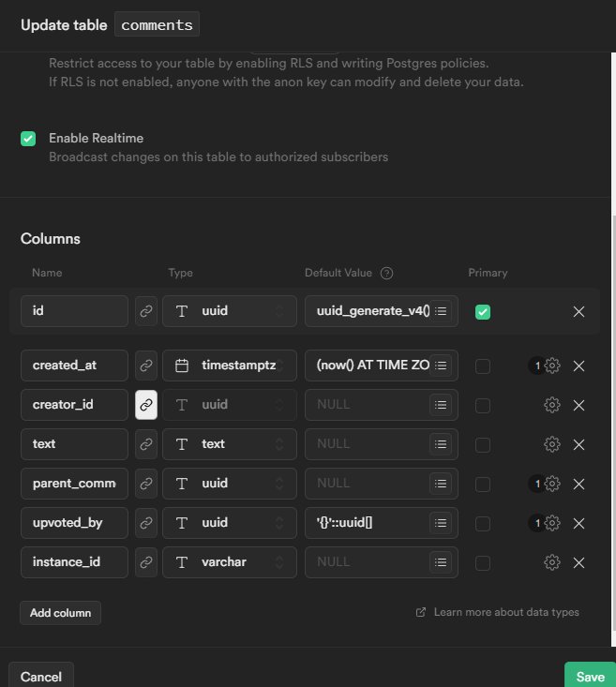The height and width of the screenshot is (687, 616).
Task: Uncheck the Primary checkbox for id column
Action: tap(483, 311)
